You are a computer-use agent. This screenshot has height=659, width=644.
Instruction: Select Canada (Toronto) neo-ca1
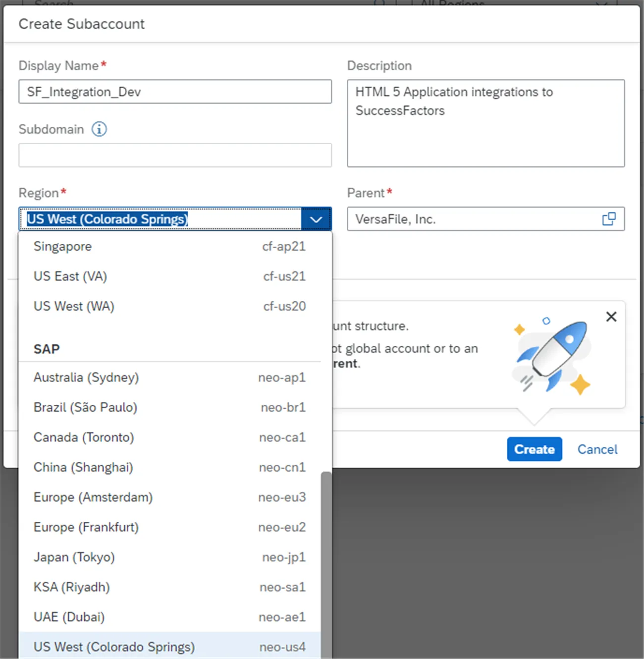(x=169, y=438)
